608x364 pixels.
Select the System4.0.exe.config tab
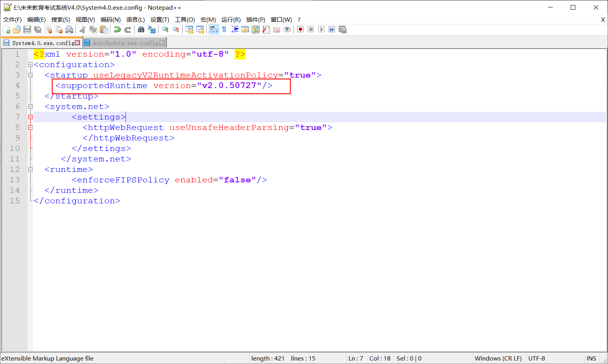tap(42, 43)
